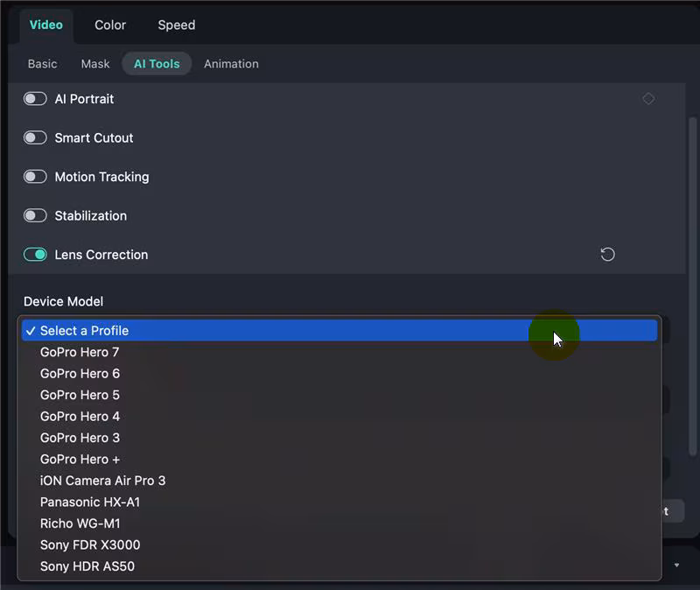Reset Lens Correction with the circular arrow icon
This screenshot has height=590, width=700.
coord(607,255)
